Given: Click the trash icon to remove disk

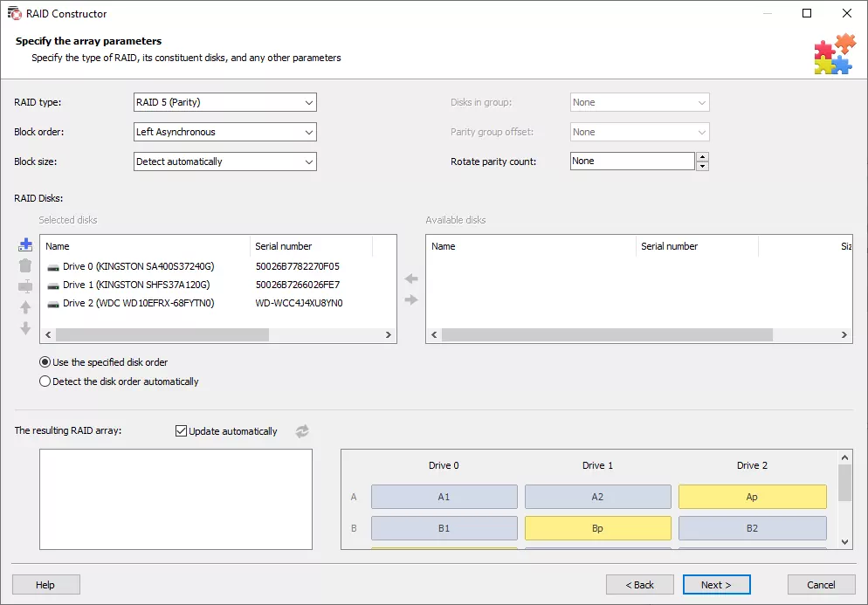Looking at the screenshot, I should (x=25, y=265).
